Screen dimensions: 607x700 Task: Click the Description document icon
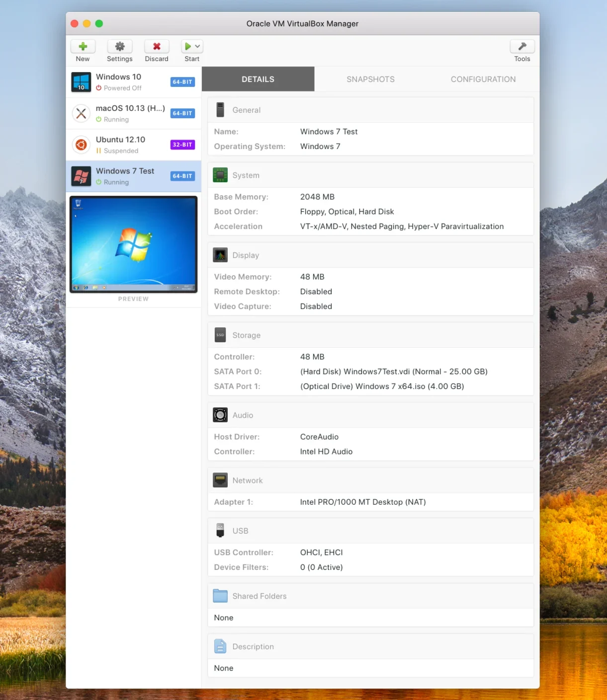[220, 646]
